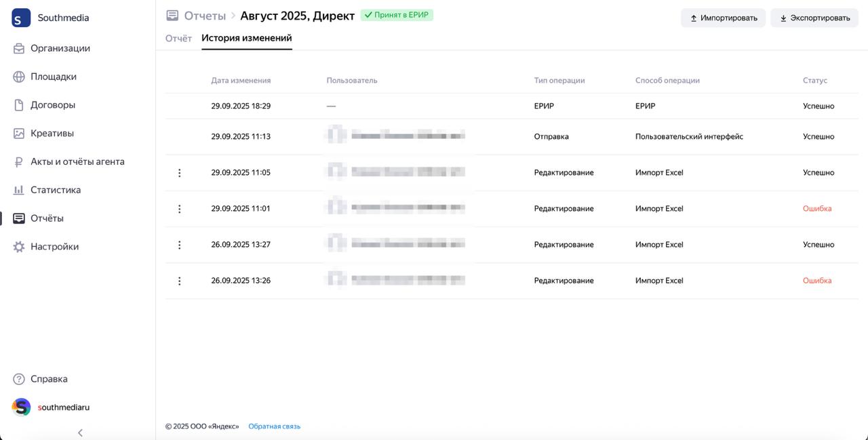Click the Southmedia logo icon

click(21, 18)
